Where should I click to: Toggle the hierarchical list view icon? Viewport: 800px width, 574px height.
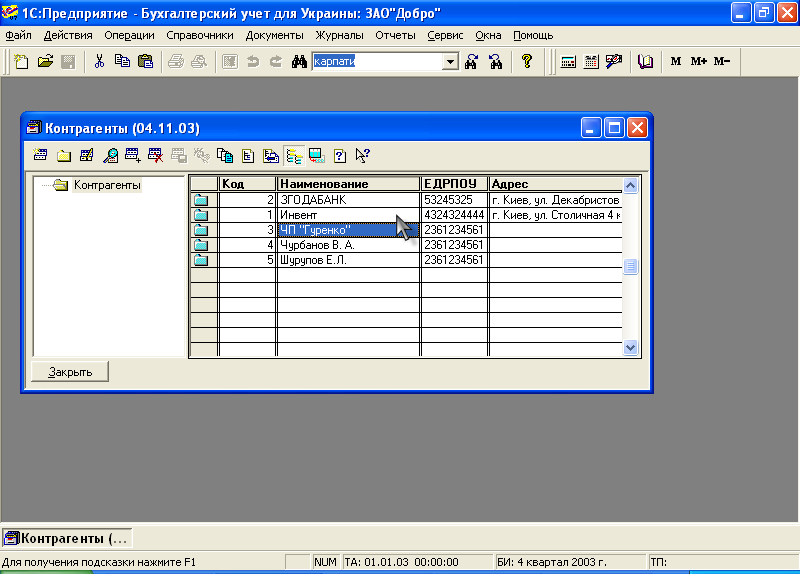pos(294,156)
